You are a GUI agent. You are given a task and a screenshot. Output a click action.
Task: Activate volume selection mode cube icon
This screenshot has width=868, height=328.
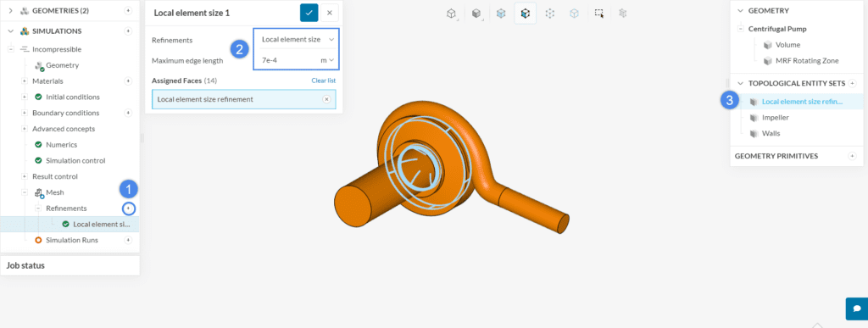[x=501, y=14]
